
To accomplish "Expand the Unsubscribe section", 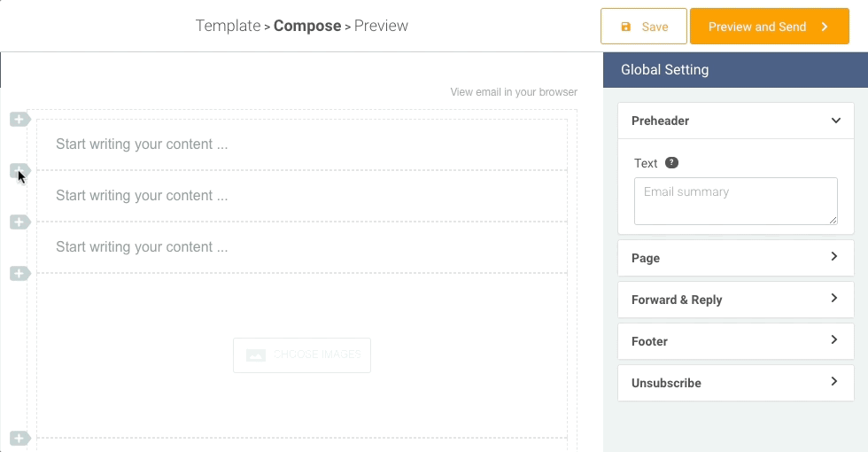I will [833, 382].
